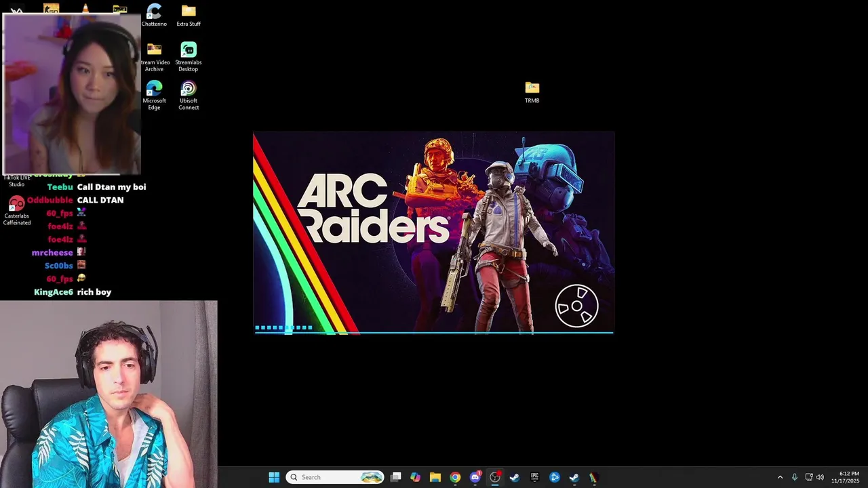Click Oddbubble's chat message "CALL DTAN"
The width and height of the screenshot is (868, 488).
tap(100, 201)
